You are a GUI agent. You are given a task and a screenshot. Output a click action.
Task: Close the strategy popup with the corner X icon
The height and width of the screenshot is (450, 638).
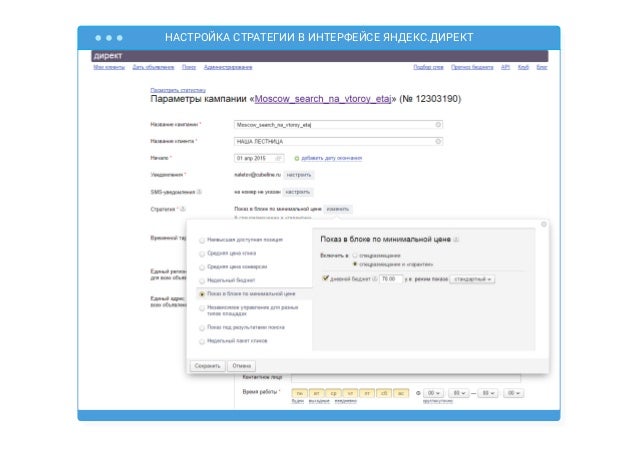(x=543, y=225)
